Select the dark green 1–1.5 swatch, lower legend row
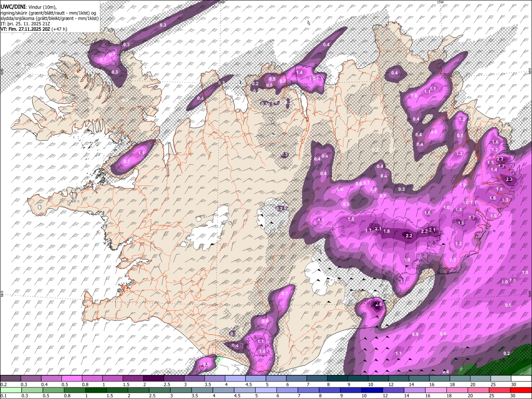 pyautogui.click(x=96, y=390)
